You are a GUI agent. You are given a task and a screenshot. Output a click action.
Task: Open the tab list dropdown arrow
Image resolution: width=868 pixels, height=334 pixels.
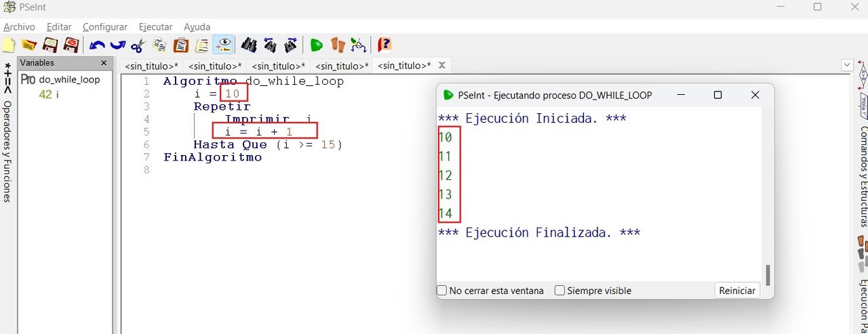click(846, 65)
